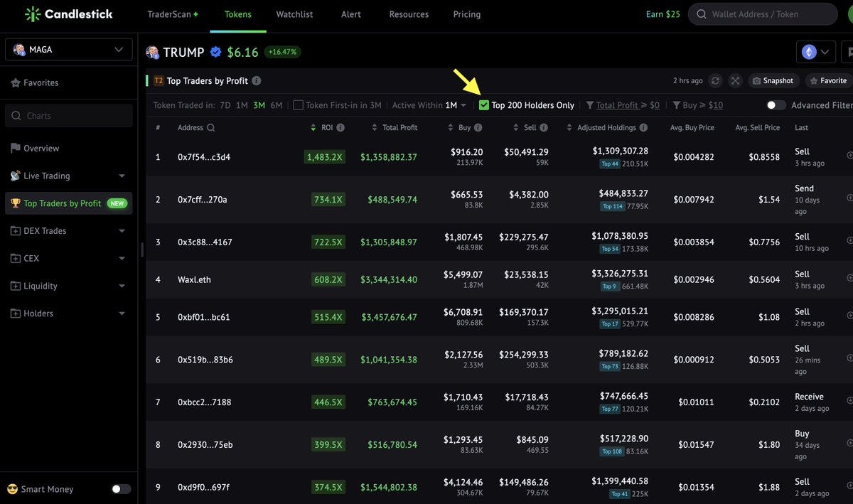853x504 pixels.
Task: Click info icon beside Top Traders by Profit
Action: (x=257, y=81)
